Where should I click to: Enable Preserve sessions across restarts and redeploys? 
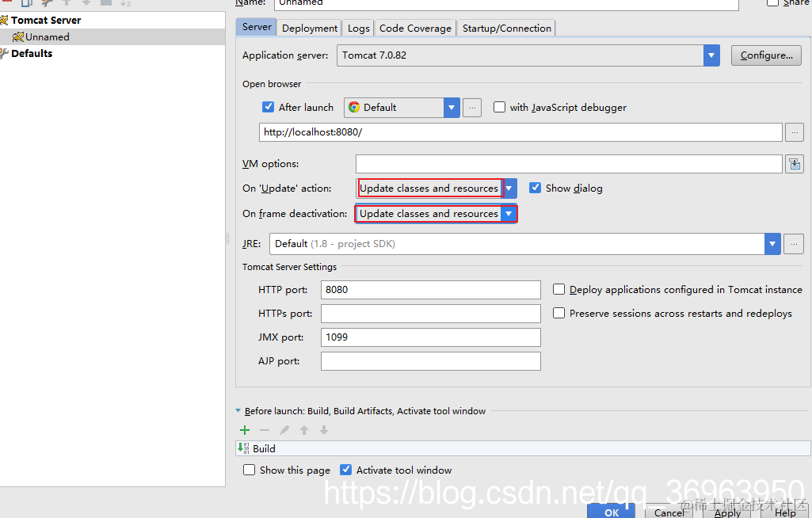coord(558,313)
